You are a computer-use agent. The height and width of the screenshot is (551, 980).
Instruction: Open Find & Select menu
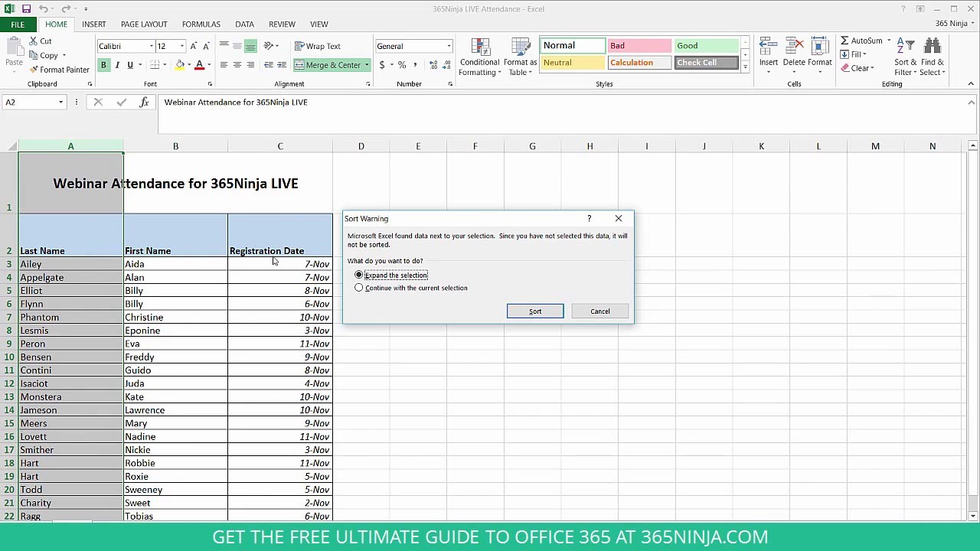[x=933, y=57]
